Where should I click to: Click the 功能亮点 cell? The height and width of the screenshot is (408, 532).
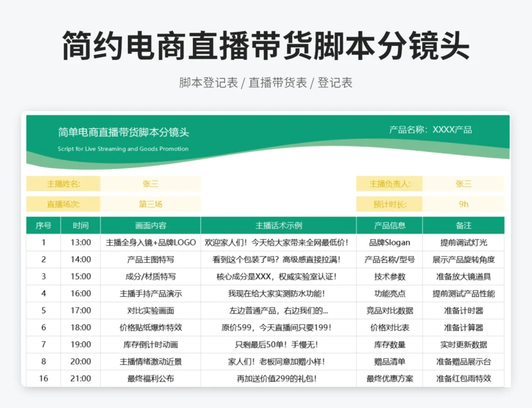390,294
